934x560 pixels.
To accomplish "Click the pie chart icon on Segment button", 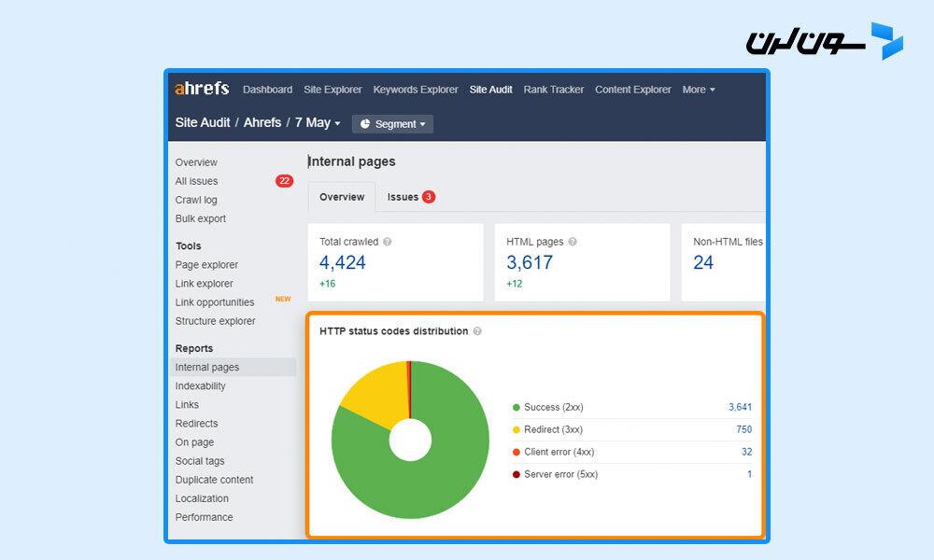I will tap(365, 124).
